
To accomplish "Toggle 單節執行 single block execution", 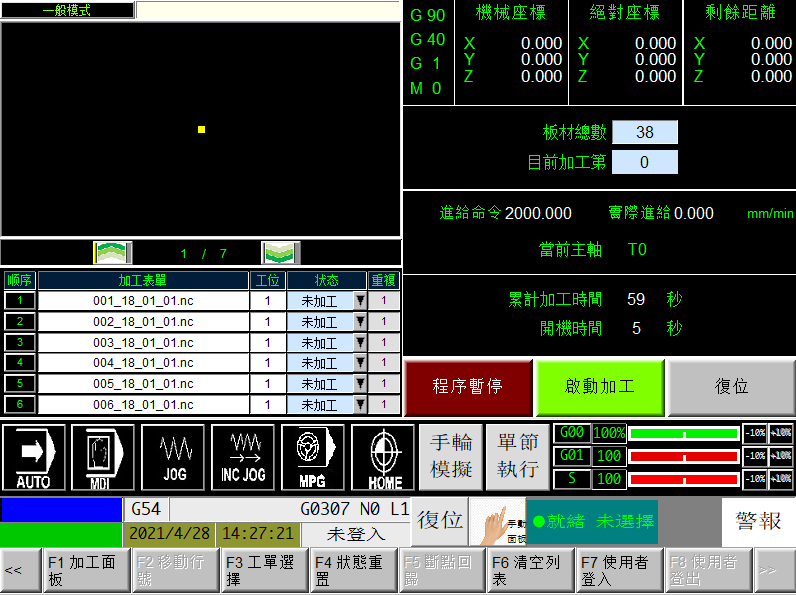I will 516,457.
